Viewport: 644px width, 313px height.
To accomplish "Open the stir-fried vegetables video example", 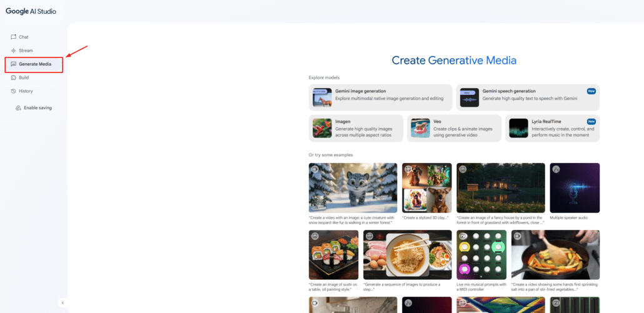I will click(x=555, y=255).
